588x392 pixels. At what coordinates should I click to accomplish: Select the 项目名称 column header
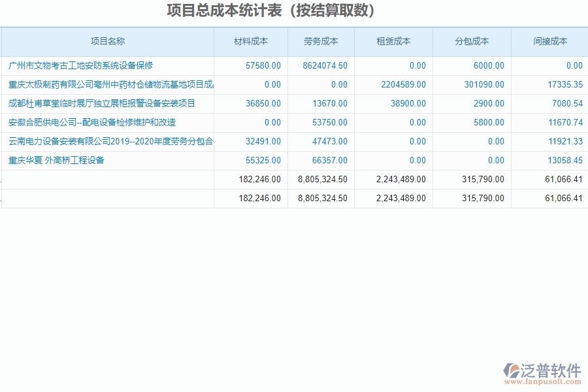pyautogui.click(x=108, y=41)
